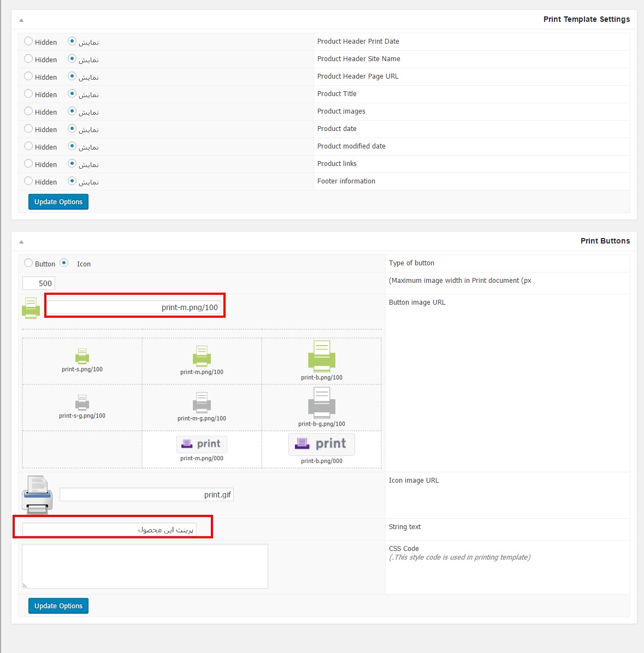Choose Button as type of button
Viewport: 644px width, 653px height.
[x=28, y=263]
